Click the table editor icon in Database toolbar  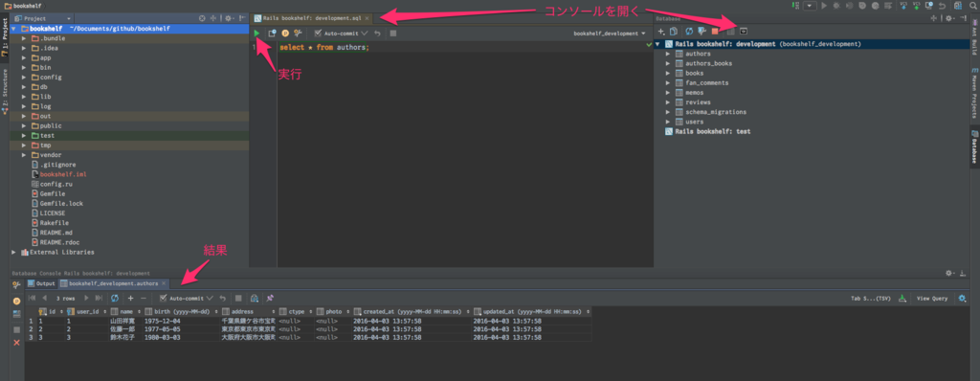click(x=729, y=31)
